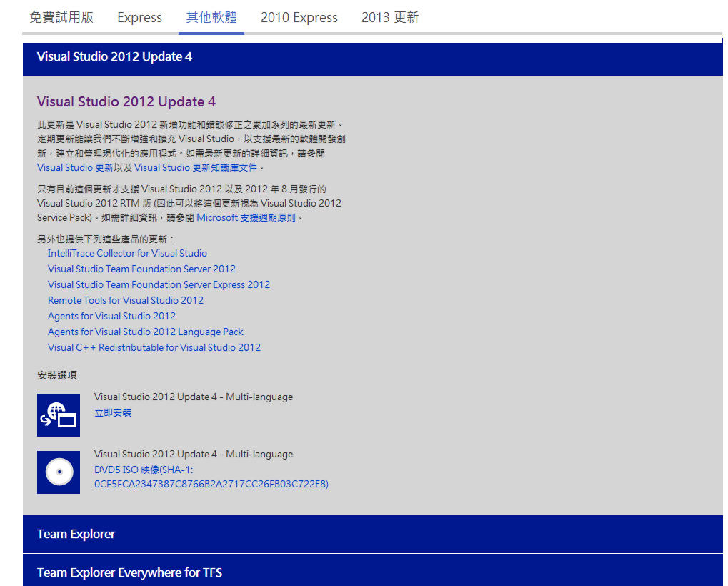Click the DVD disc ISO icon
The width and height of the screenshot is (728, 586).
tap(59, 472)
